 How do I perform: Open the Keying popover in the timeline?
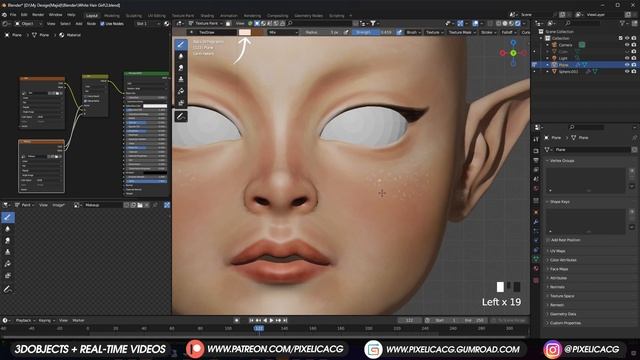click(x=47, y=320)
